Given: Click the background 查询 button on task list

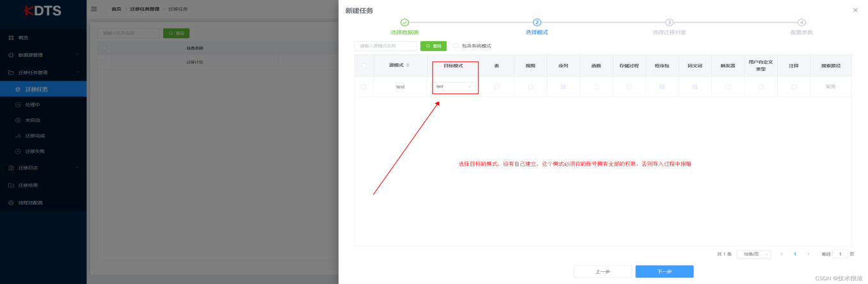Looking at the screenshot, I should tap(176, 33).
